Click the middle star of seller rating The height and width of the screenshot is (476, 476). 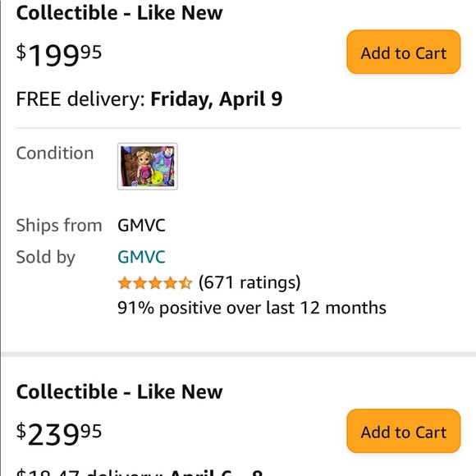(x=155, y=283)
